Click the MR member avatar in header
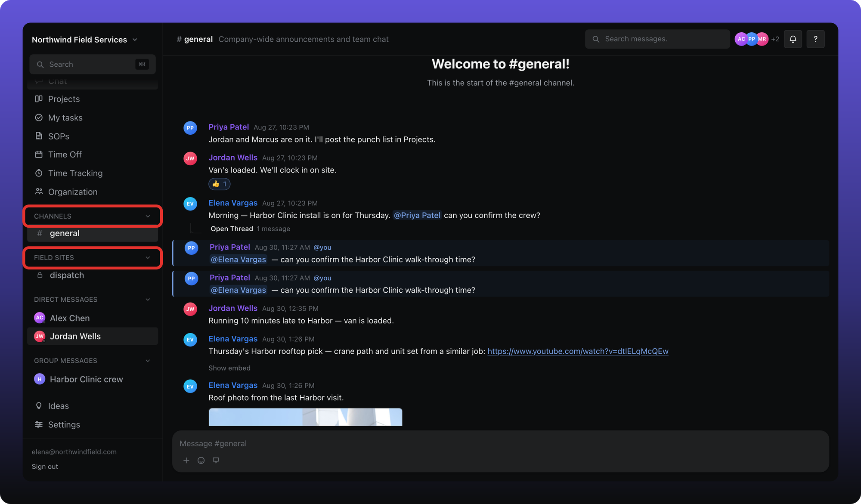The height and width of the screenshot is (504, 861). (762, 39)
